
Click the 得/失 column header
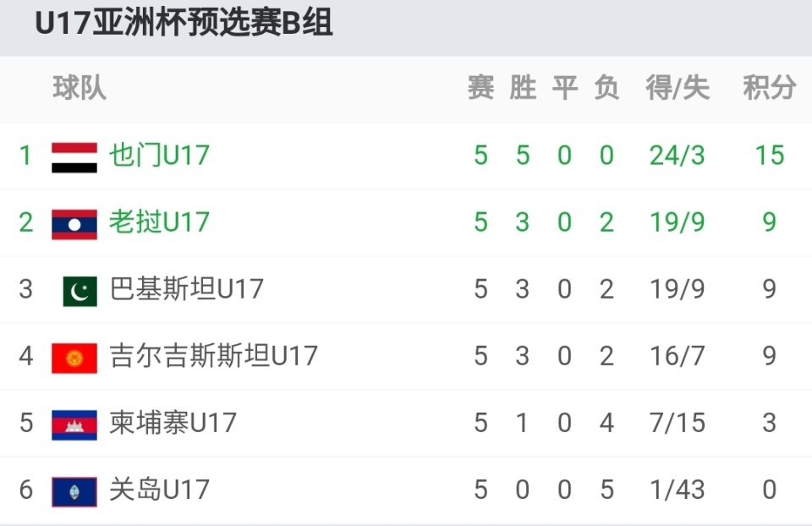pyautogui.click(x=677, y=87)
